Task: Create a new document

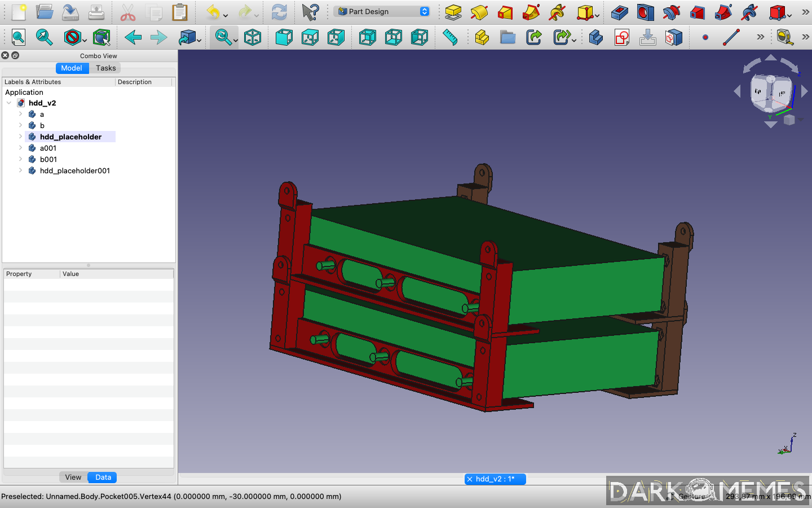Action: (19, 12)
